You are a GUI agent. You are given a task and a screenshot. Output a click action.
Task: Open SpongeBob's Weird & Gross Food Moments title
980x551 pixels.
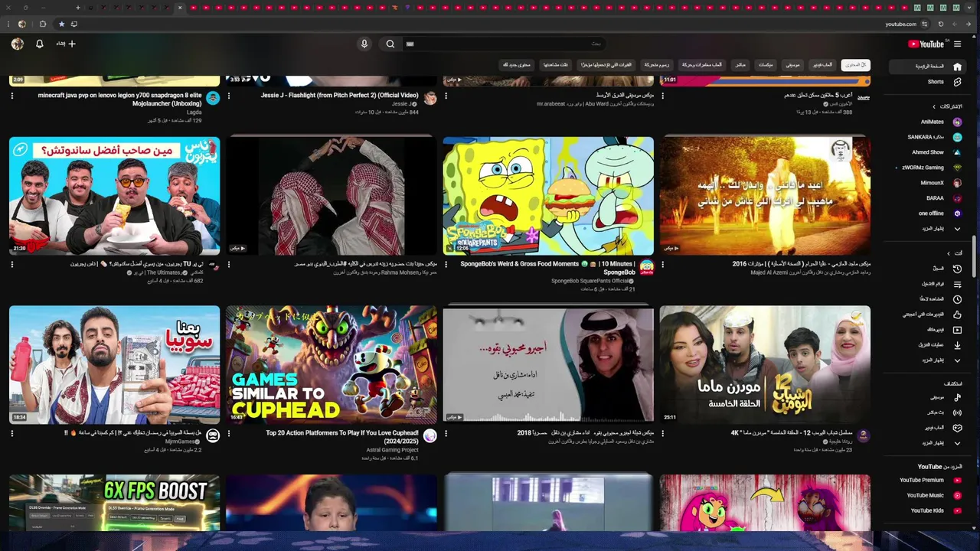pyautogui.click(x=547, y=268)
